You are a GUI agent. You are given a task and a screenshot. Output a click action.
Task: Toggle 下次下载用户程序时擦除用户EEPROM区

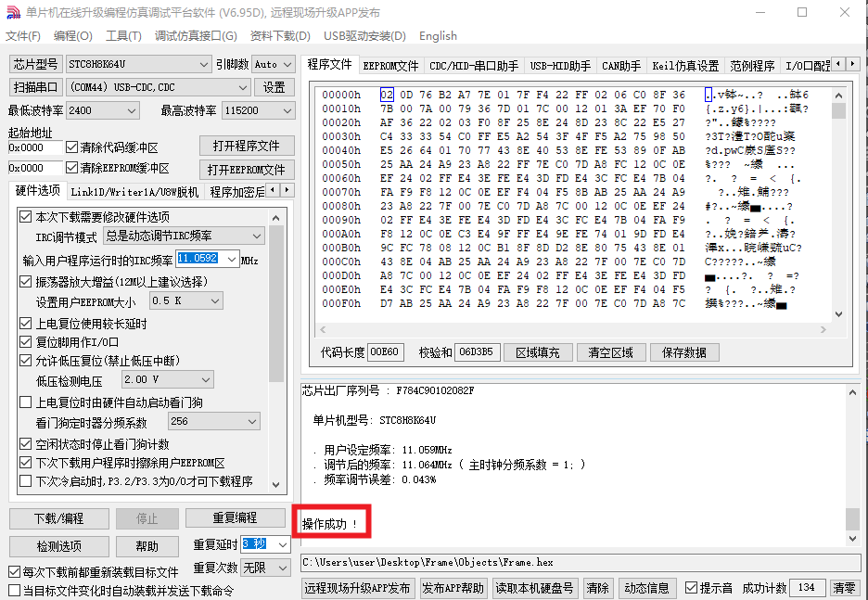click(x=25, y=462)
